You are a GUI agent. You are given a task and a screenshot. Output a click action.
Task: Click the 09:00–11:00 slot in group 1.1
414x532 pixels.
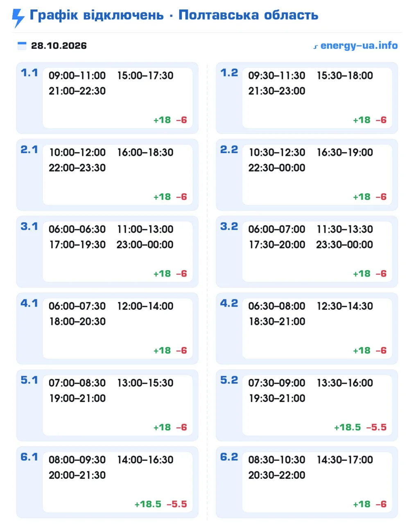point(77,76)
